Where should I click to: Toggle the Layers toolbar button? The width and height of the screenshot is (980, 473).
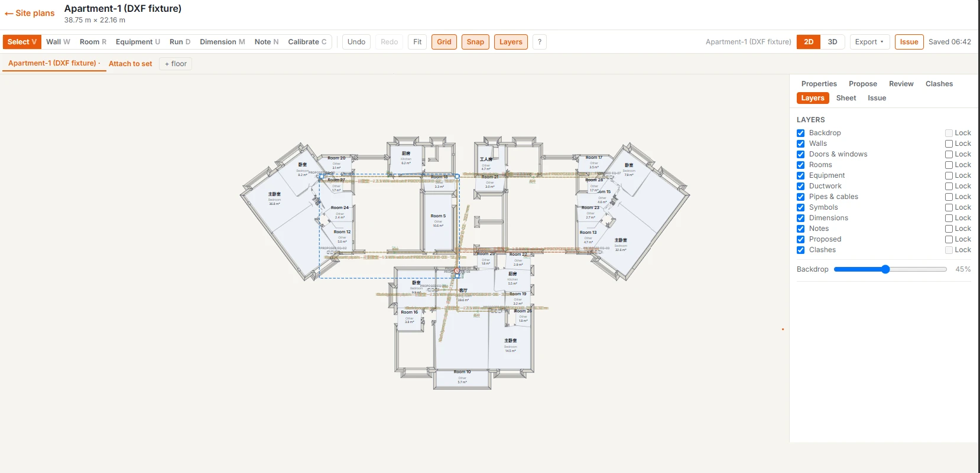click(511, 42)
